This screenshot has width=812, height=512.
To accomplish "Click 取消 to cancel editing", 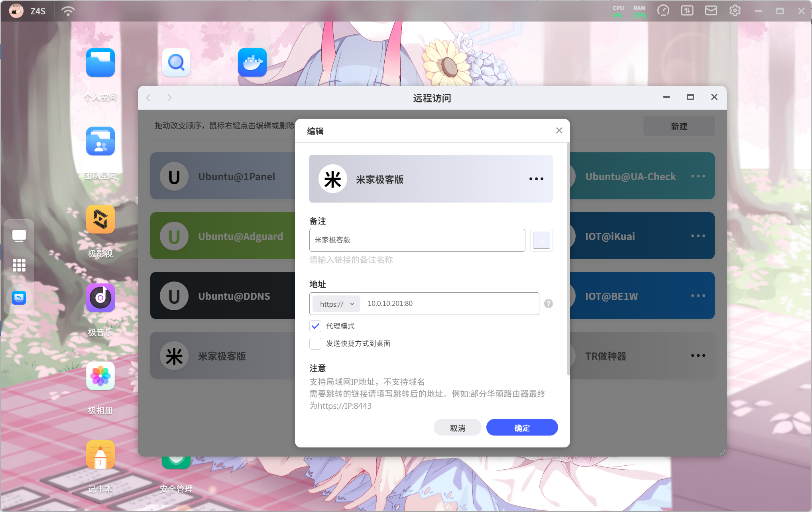I will (457, 427).
